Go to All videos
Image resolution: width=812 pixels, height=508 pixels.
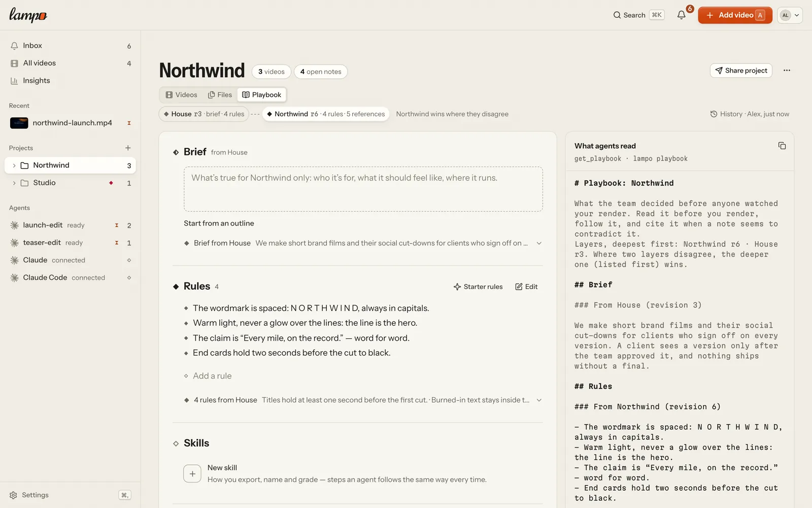[71, 63]
